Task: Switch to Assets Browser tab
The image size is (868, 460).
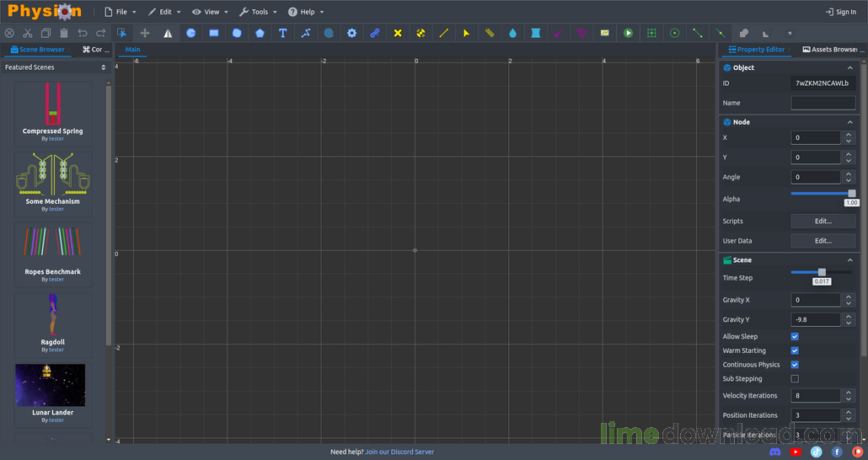Action: [x=830, y=49]
